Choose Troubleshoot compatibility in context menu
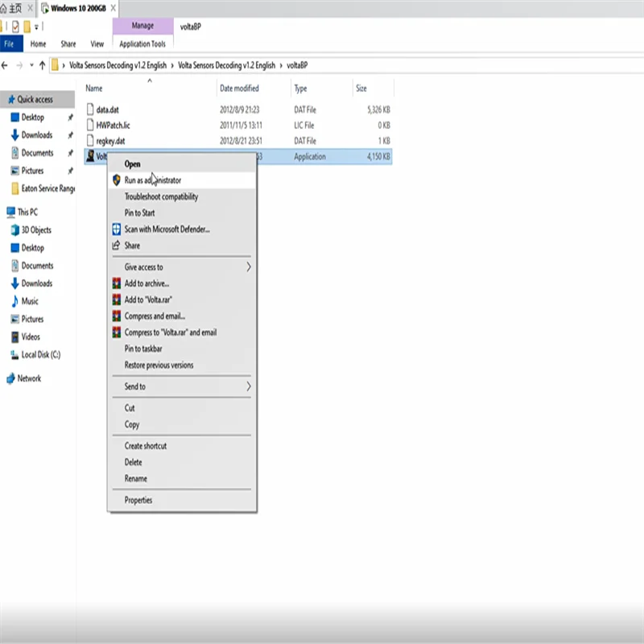Screen dimensions: 644x644 [x=161, y=196]
